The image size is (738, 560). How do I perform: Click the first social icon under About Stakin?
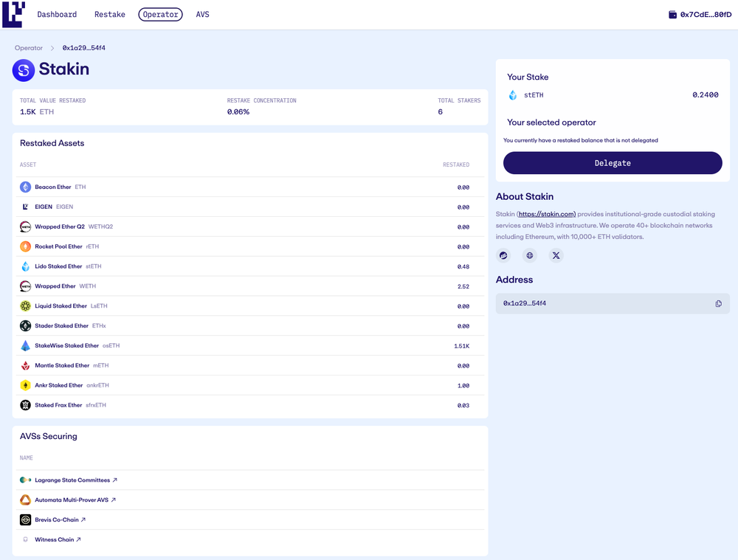pyautogui.click(x=503, y=255)
